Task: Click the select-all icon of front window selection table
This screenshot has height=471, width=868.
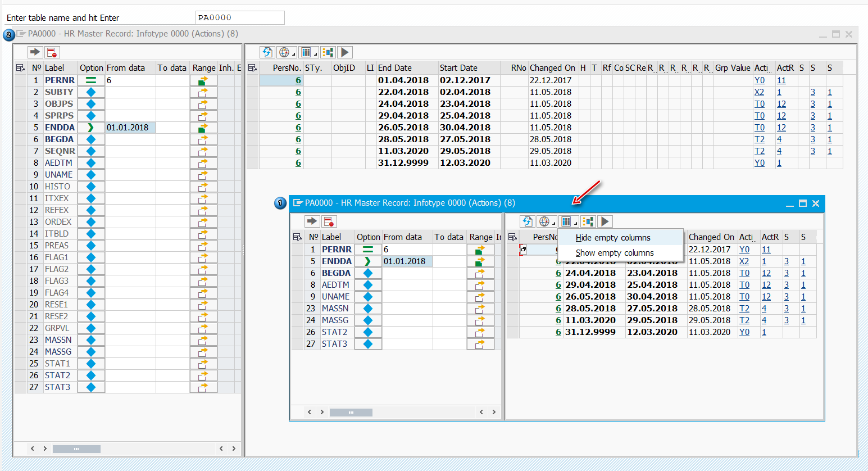Action: point(298,237)
